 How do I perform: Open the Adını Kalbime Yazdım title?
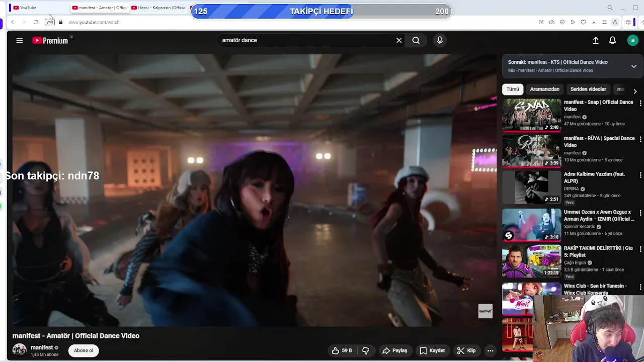[x=594, y=177]
